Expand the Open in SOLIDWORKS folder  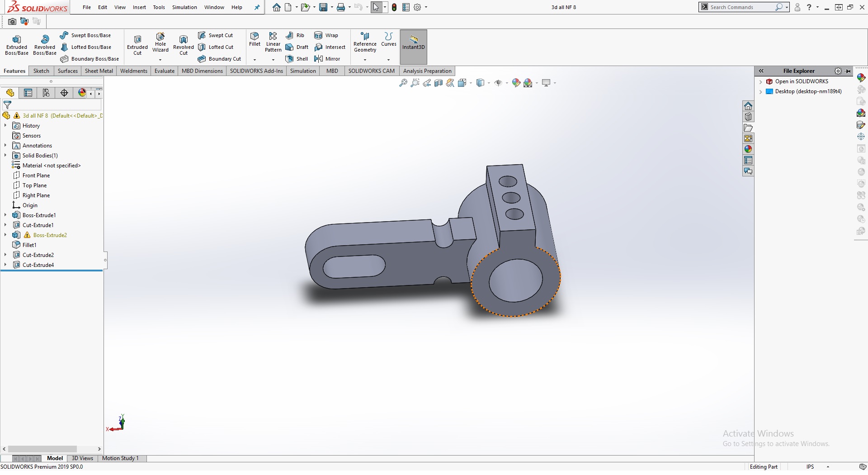[761, 81]
